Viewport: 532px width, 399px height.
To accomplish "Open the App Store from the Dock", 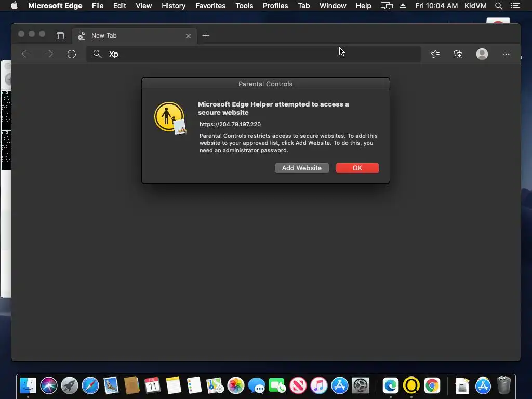I will tap(340, 385).
